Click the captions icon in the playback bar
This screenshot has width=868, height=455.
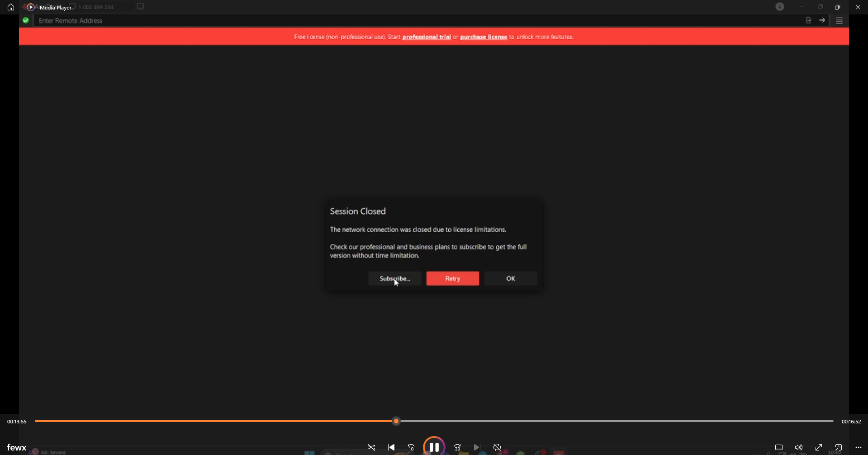click(x=779, y=447)
